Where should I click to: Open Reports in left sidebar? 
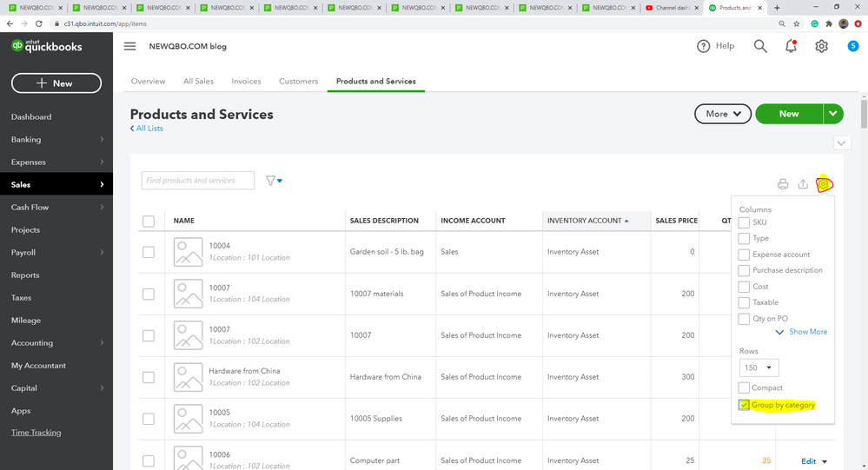25,275
